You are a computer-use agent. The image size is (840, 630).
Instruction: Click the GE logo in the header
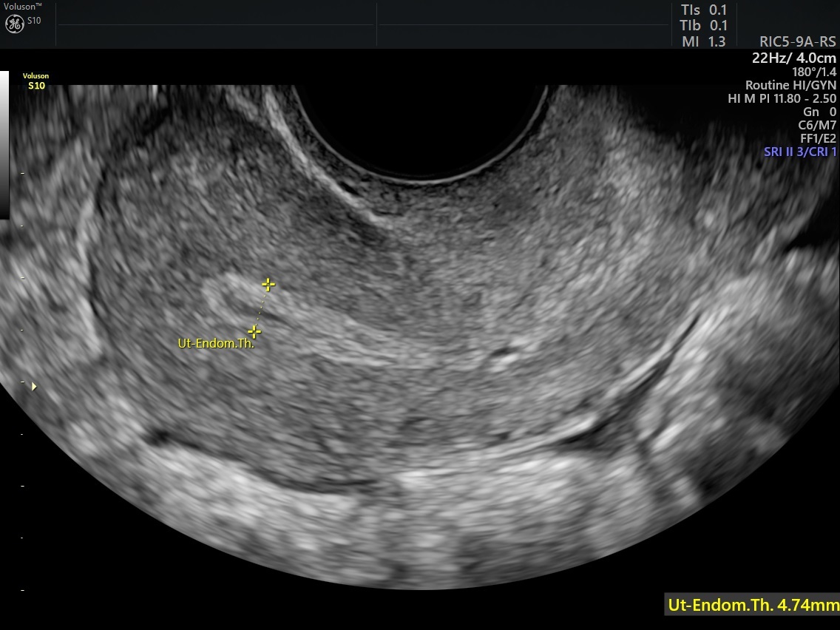(15, 24)
